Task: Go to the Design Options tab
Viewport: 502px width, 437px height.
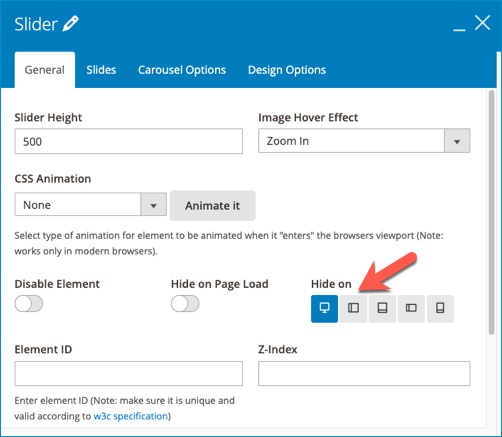Action: coord(287,70)
